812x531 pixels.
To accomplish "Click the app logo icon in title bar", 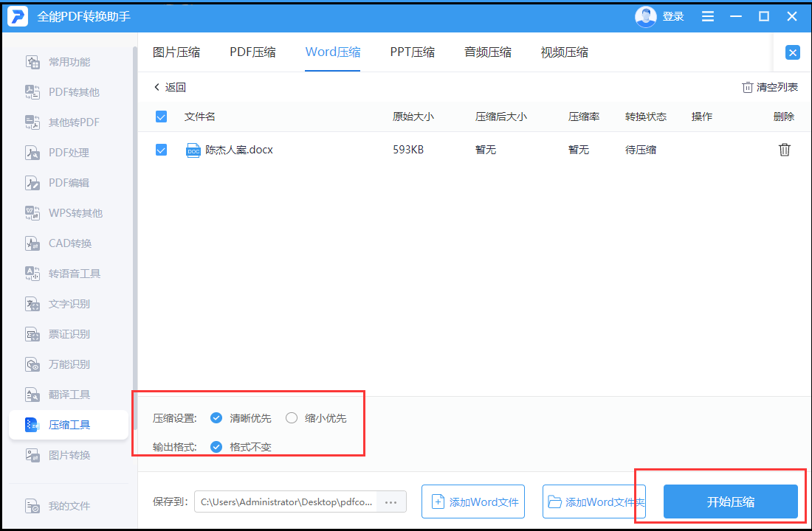I will pyautogui.click(x=18, y=16).
